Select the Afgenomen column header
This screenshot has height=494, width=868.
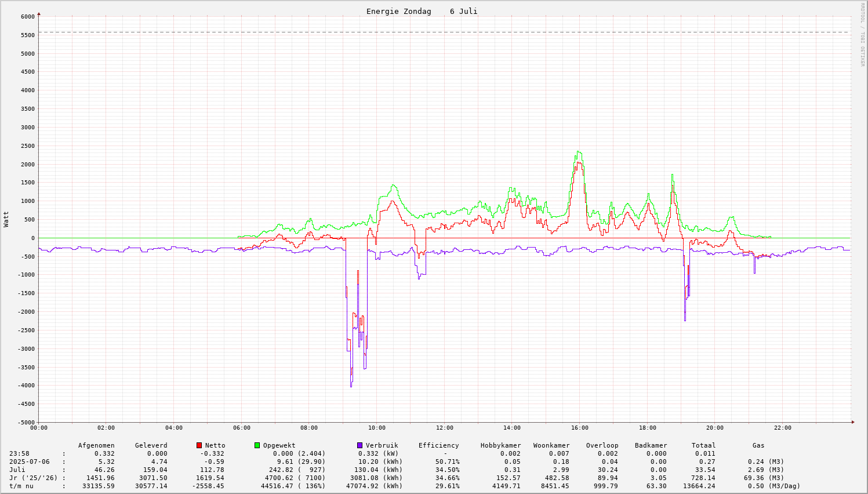[x=96, y=445]
